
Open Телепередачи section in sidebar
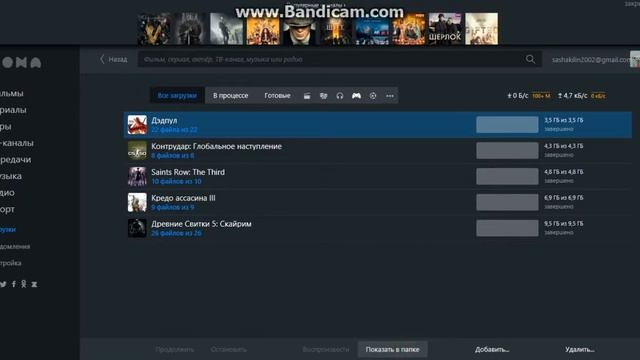[16, 160]
